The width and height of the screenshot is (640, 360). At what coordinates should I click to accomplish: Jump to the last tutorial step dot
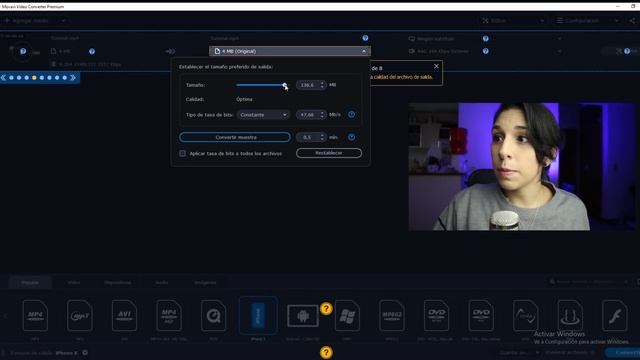[x=64, y=78]
